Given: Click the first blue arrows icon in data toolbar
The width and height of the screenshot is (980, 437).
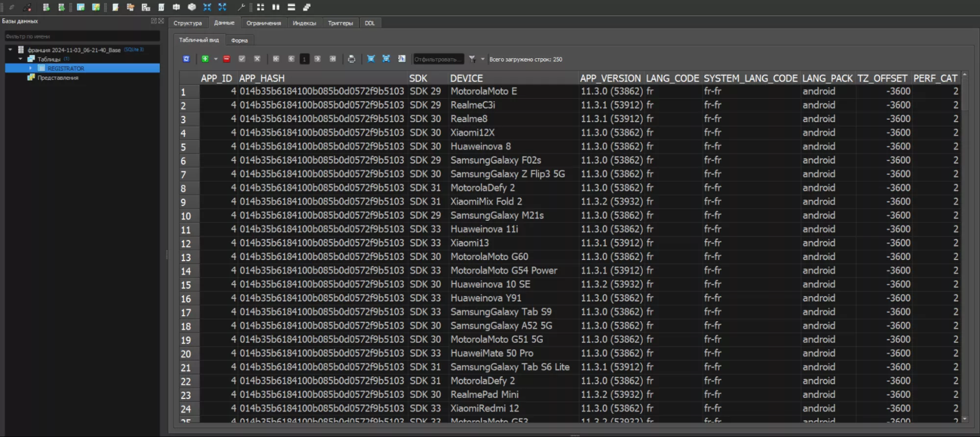Looking at the screenshot, I should point(371,59).
